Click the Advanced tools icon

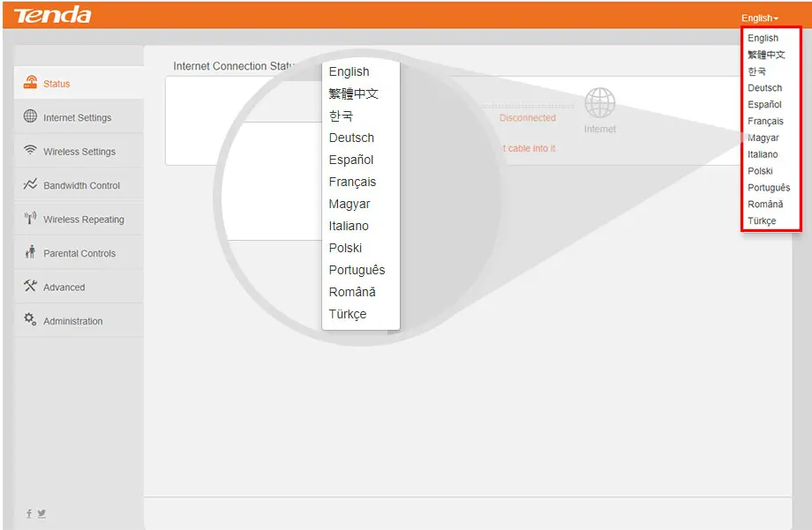[29, 287]
